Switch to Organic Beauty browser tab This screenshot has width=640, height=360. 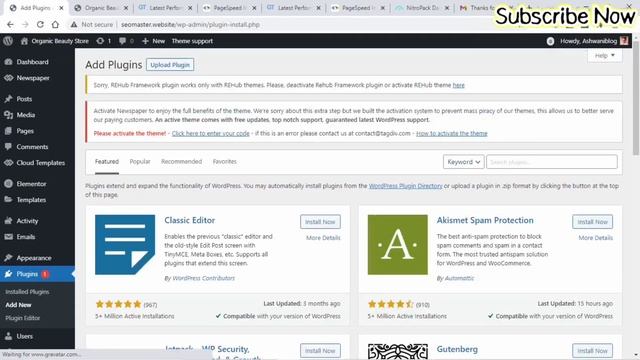click(101, 8)
